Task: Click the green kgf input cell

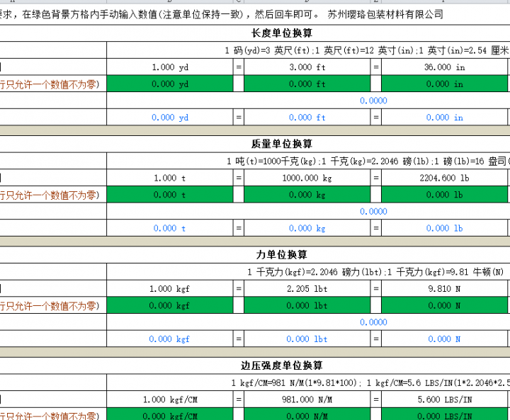Action: (x=170, y=306)
